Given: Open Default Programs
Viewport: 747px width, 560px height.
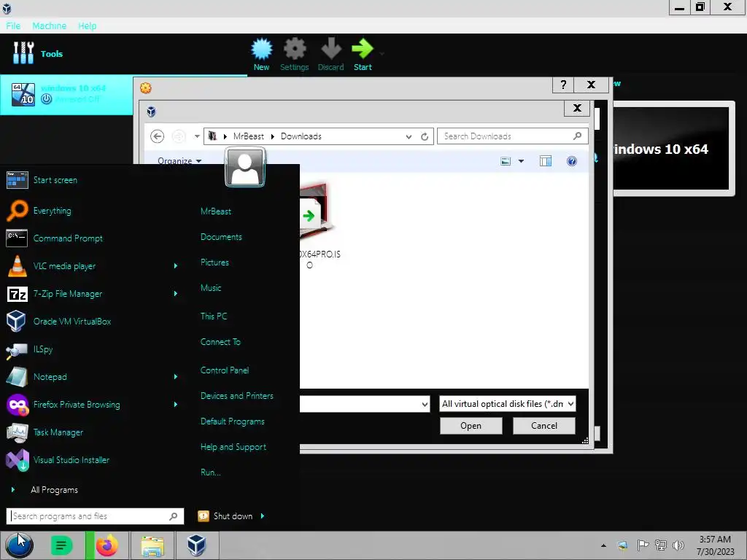Looking at the screenshot, I should 233,421.
